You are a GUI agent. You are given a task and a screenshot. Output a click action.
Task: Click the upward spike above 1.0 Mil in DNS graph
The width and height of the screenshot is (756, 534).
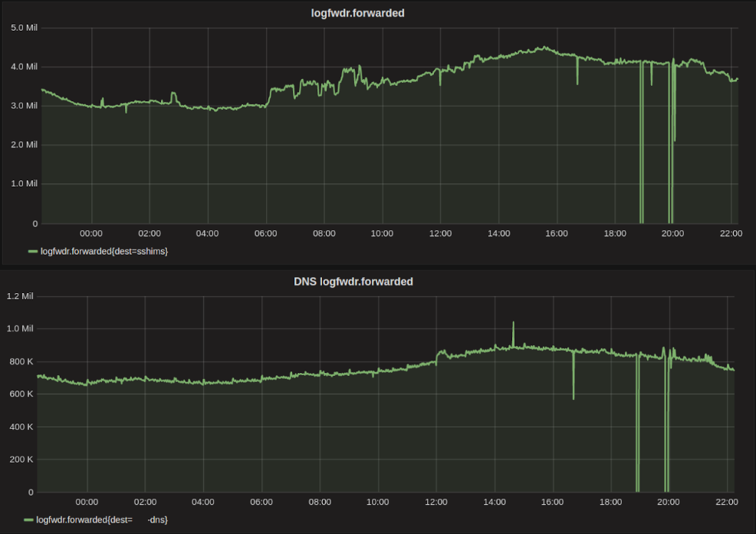point(513,323)
